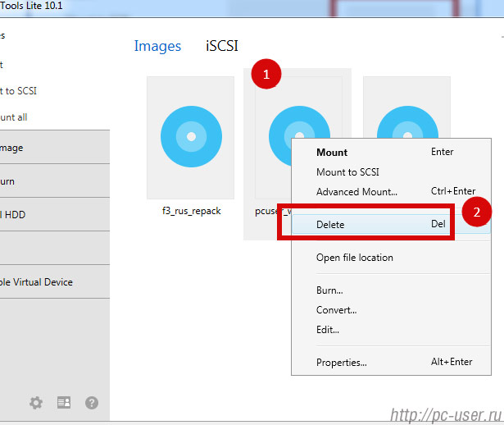This screenshot has width=504, height=425.
Task: Switch to the Images tab
Action: click(x=157, y=46)
